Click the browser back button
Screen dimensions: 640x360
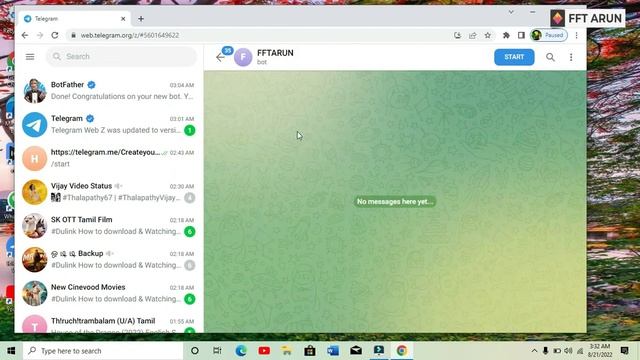pyautogui.click(x=25, y=36)
